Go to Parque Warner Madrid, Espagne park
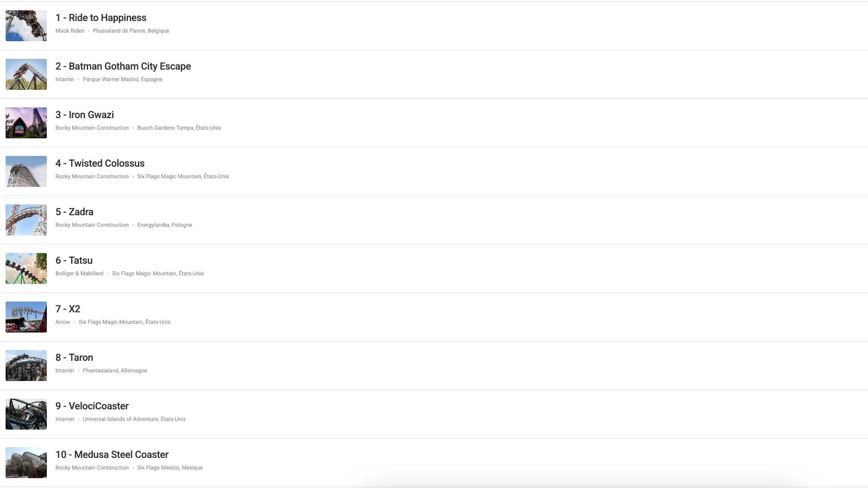 click(122, 79)
